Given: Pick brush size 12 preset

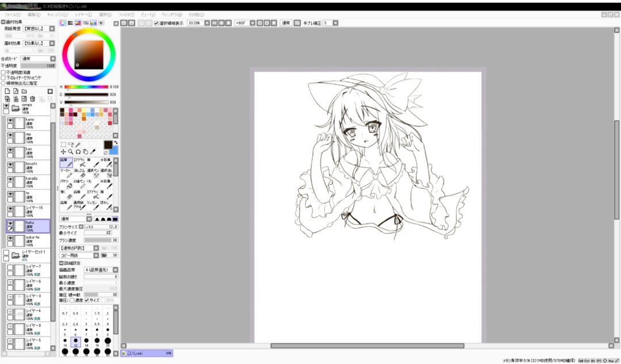Looking at the screenshot, I should 76,342.
